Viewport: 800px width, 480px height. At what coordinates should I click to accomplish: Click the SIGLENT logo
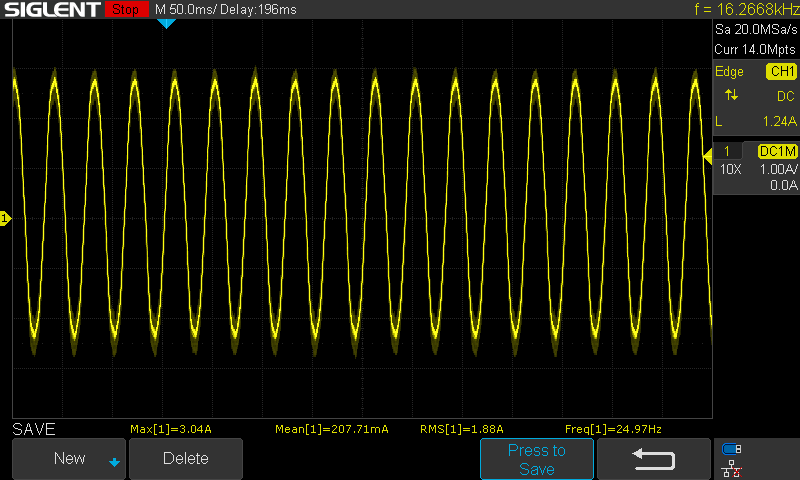[x=52, y=9]
